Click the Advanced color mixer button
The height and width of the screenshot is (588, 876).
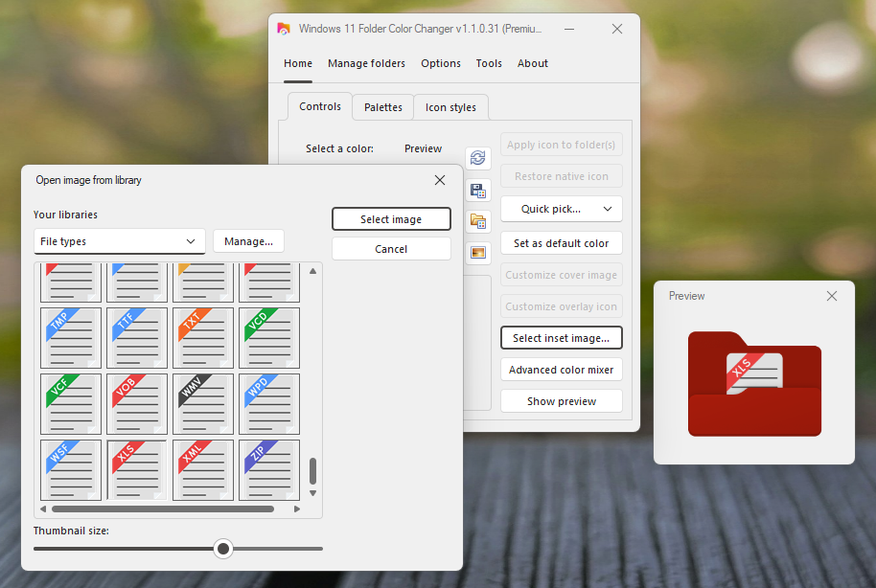561,370
